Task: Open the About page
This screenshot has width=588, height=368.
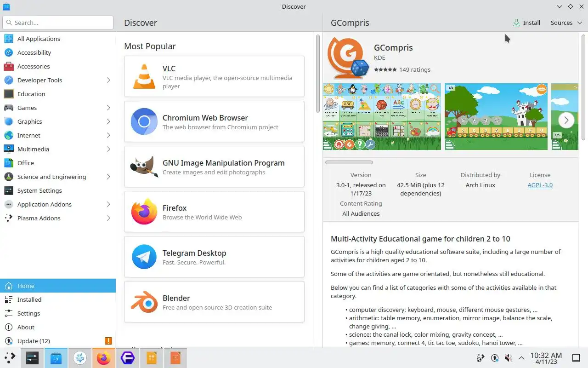Action: click(58, 327)
